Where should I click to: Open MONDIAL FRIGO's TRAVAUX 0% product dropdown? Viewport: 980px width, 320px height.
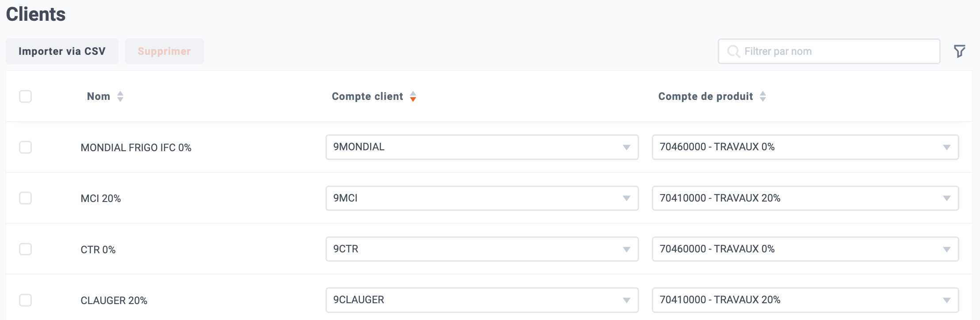805,147
